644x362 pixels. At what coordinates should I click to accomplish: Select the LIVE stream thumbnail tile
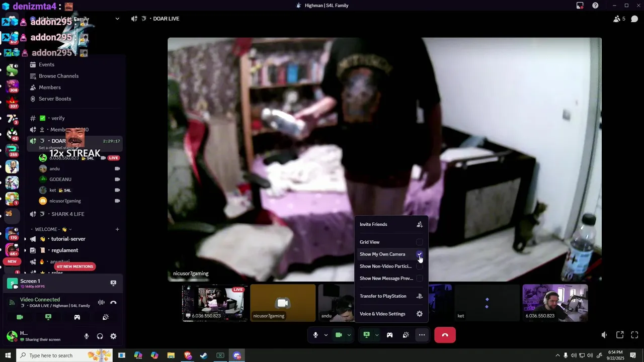click(214, 303)
